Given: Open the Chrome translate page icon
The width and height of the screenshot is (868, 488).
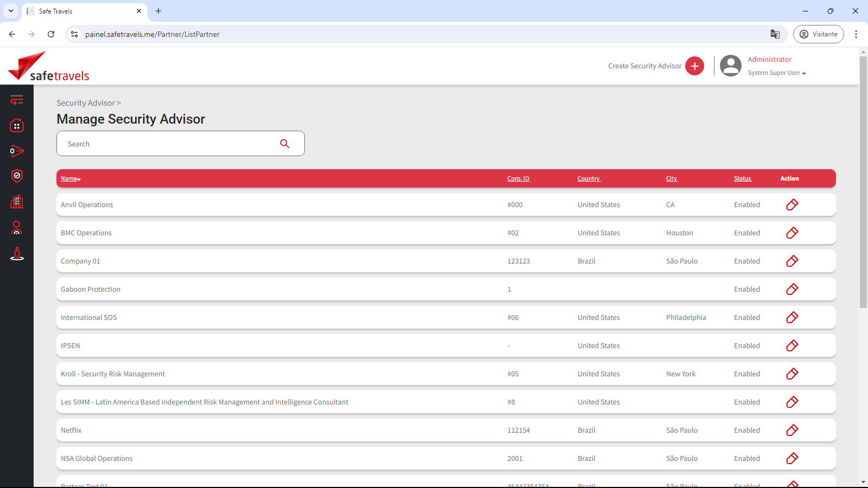Looking at the screenshot, I should point(775,34).
